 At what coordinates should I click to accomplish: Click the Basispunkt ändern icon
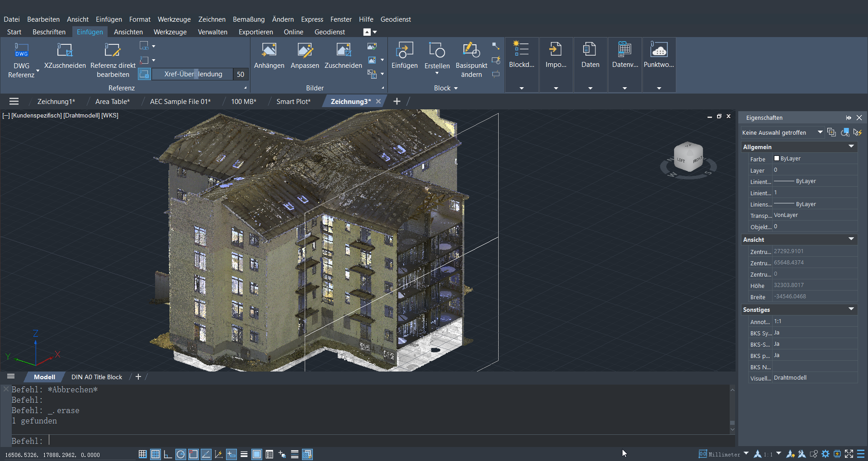[471, 51]
